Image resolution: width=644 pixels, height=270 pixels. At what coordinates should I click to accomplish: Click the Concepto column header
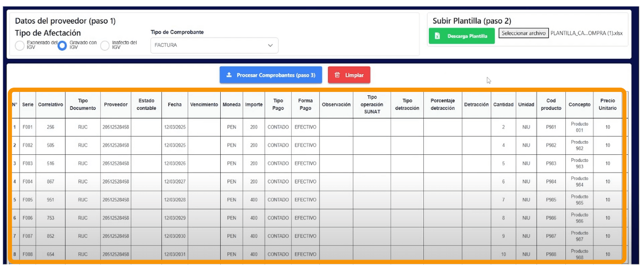579,105
